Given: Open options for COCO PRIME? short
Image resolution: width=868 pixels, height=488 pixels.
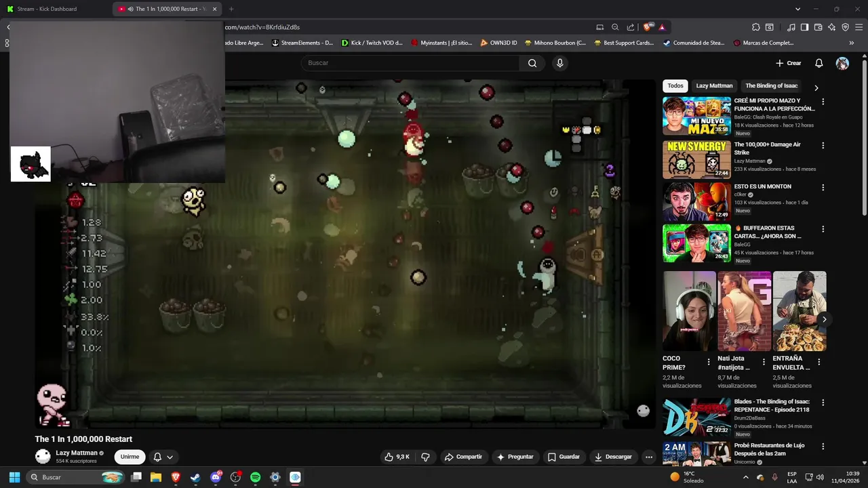Looking at the screenshot, I should (x=709, y=362).
